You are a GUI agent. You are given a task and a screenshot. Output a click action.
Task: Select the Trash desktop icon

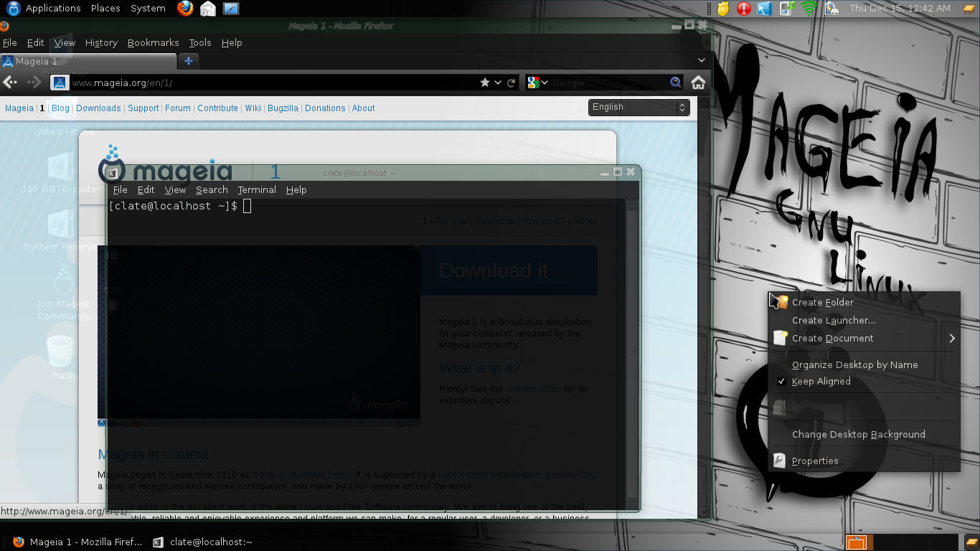(x=62, y=357)
